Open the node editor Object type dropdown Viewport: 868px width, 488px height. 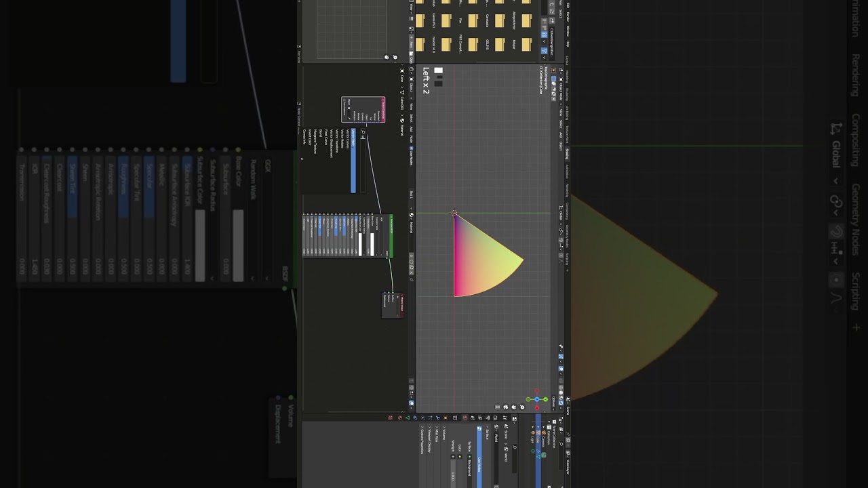pyautogui.click(x=411, y=87)
